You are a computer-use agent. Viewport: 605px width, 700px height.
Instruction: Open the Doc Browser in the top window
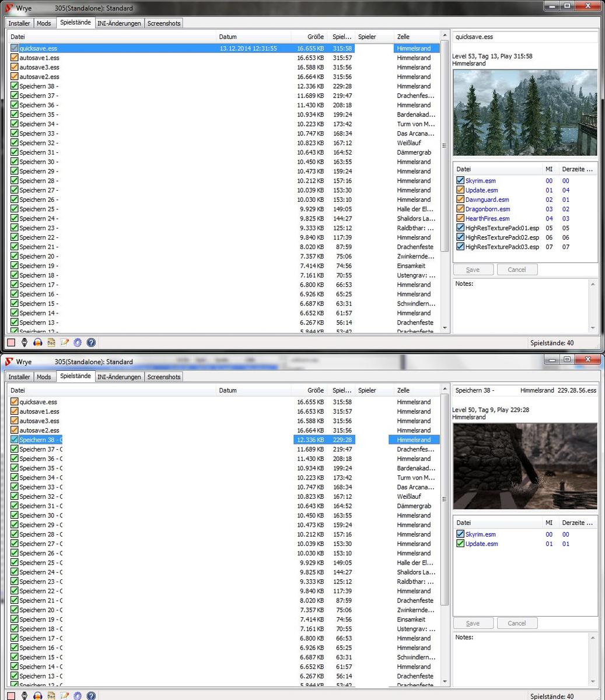point(51,343)
